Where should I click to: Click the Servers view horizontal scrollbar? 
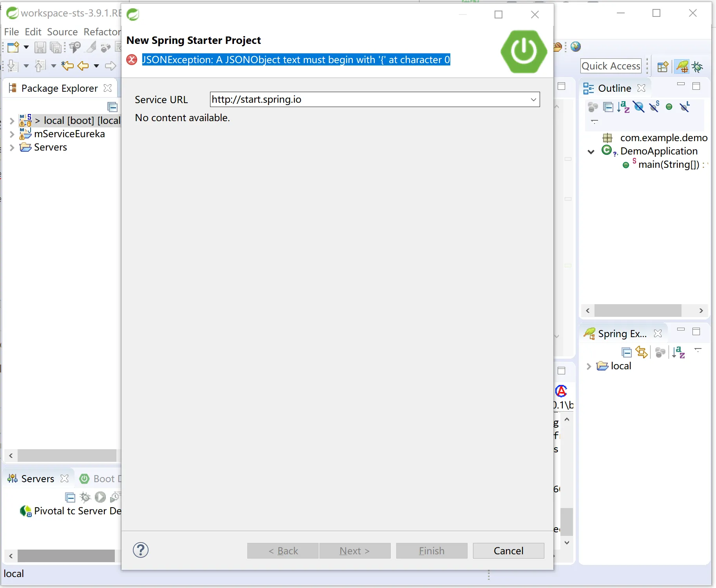(x=66, y=556)
